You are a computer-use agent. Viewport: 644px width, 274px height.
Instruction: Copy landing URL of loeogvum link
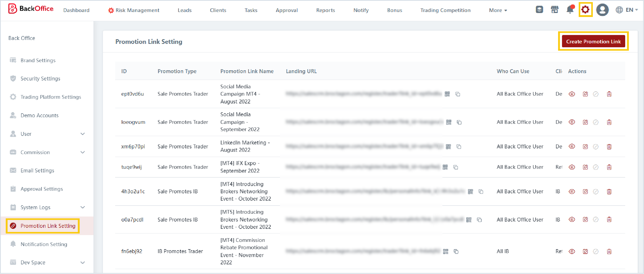[x=459, y=122]
